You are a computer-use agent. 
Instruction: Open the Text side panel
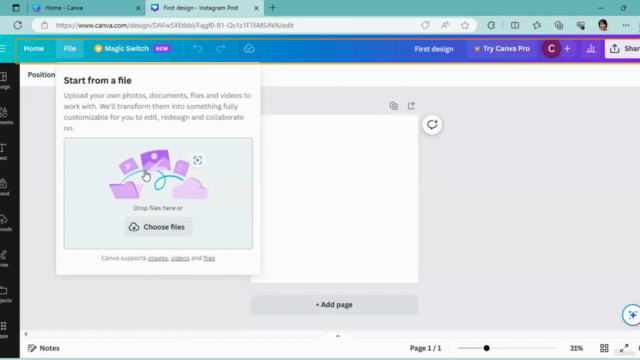4,152
